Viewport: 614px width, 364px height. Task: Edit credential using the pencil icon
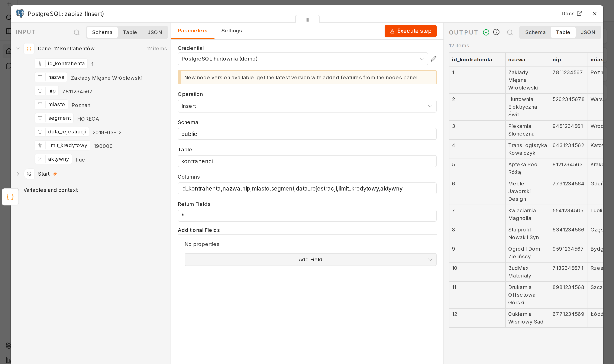tap(433, 59)
